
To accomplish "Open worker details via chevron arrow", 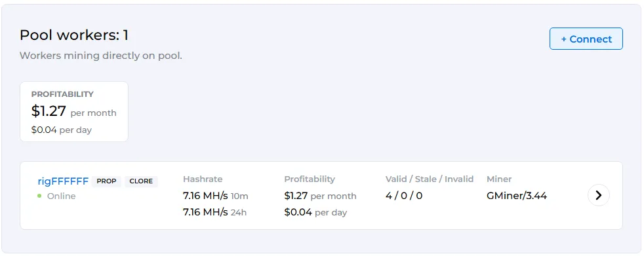I will [598, 195].
